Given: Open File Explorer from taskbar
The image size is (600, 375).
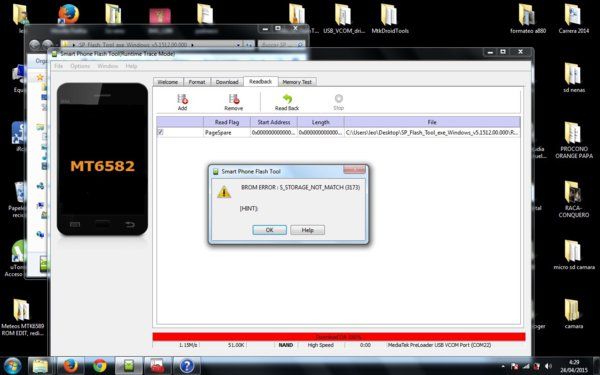Looking at the screenshot, I should click(41, 366).
